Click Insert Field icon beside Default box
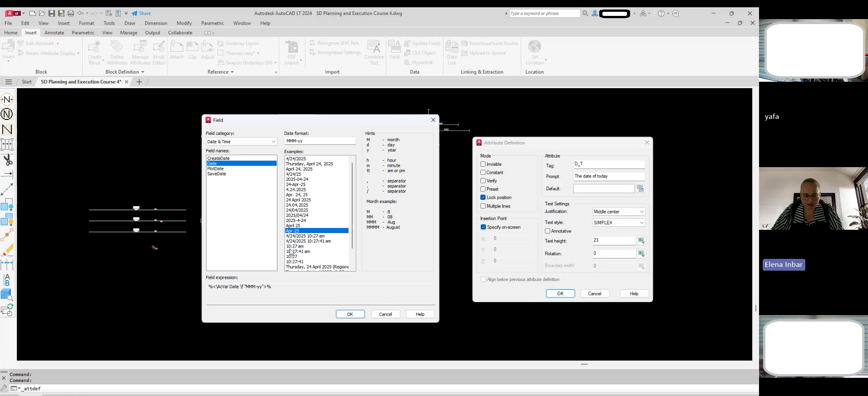This screenshot has height=396, width=868. coord(640,188)
